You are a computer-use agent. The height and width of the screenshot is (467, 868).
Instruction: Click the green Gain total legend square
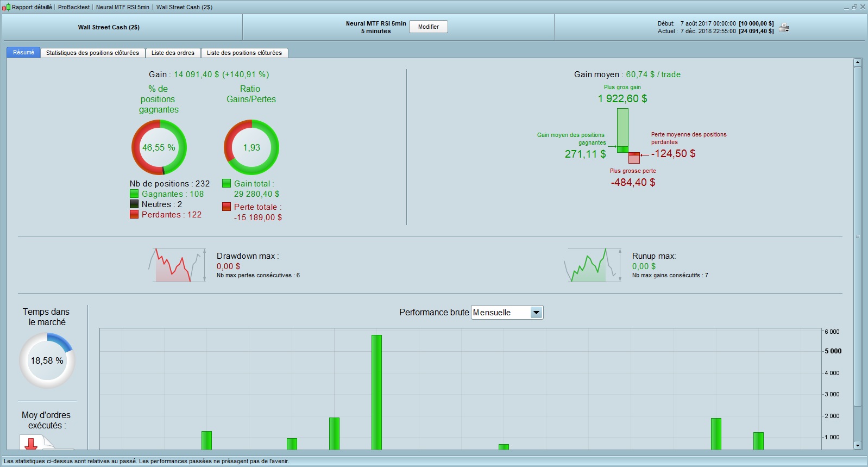coord(227,183)
